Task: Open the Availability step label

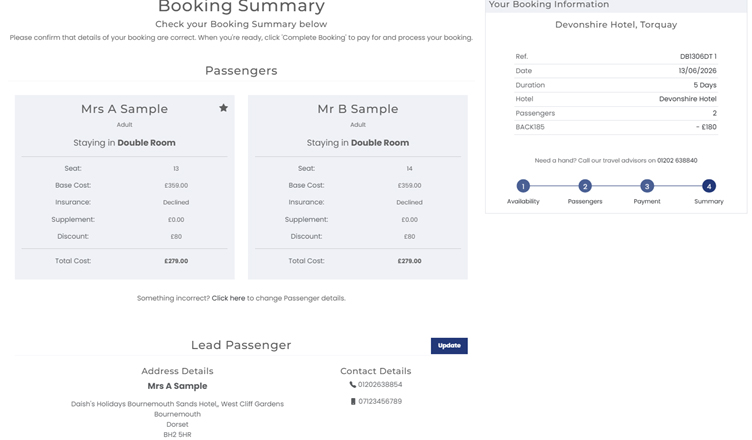Action: coord(523,202)
